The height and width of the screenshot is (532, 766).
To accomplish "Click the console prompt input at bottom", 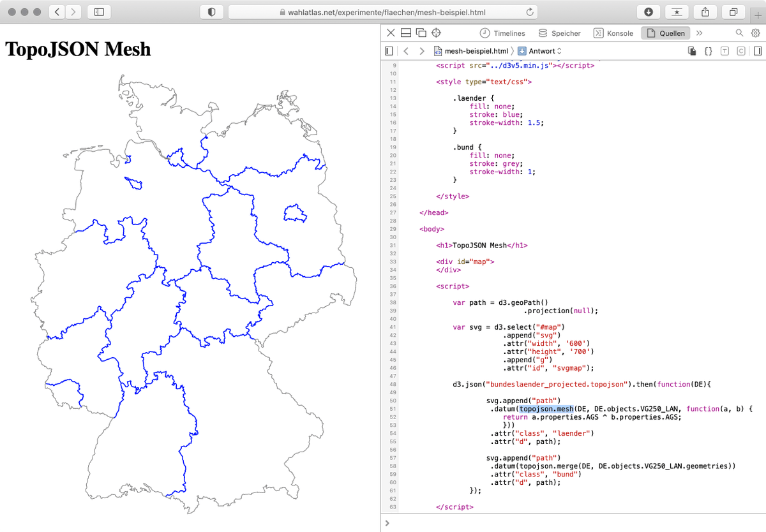I will [574, 523].
